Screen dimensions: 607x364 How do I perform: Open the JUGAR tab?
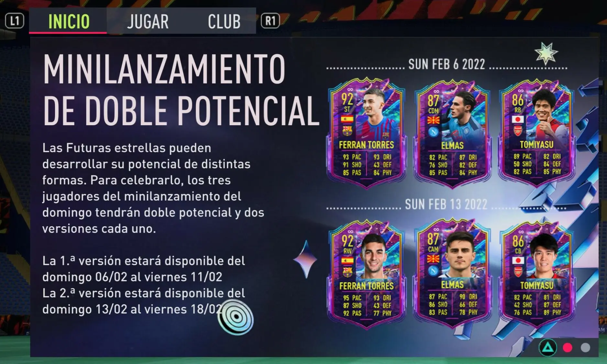coord(148,22)
